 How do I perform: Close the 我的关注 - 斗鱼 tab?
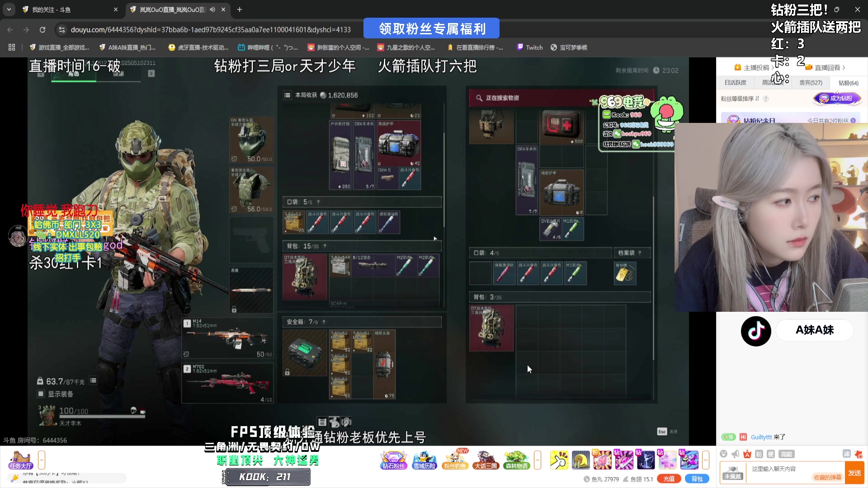(x=116, y=9)
